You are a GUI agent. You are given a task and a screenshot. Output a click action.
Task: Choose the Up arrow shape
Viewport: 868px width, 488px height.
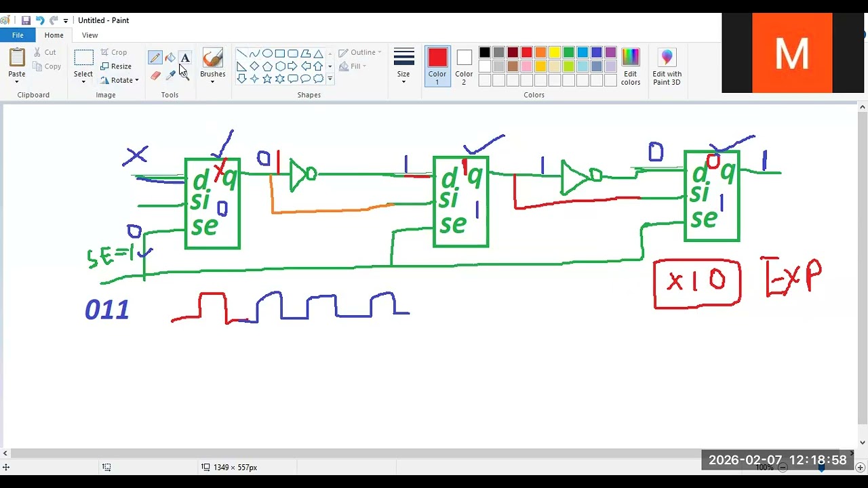[x=318, y=66]
